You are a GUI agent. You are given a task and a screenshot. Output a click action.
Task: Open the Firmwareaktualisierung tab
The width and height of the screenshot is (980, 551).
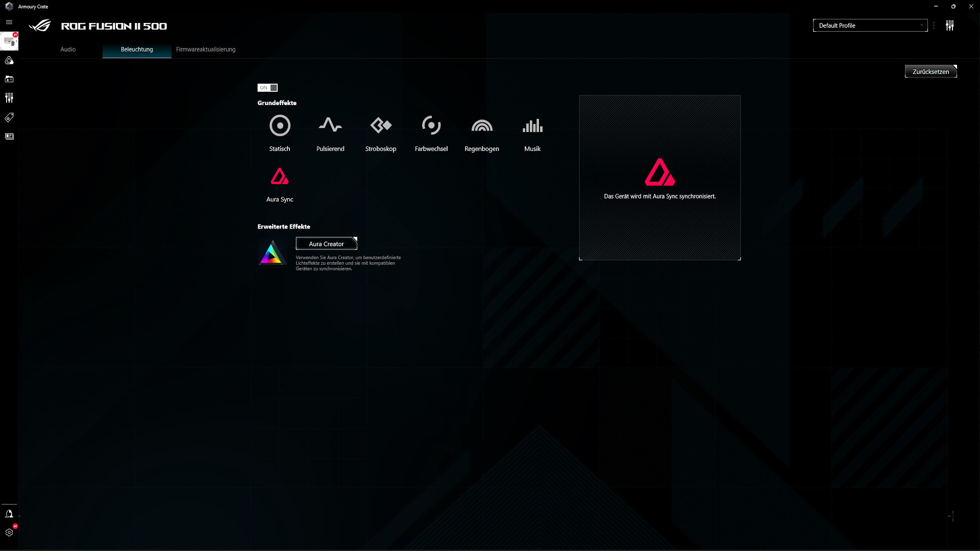click(205, 49)
